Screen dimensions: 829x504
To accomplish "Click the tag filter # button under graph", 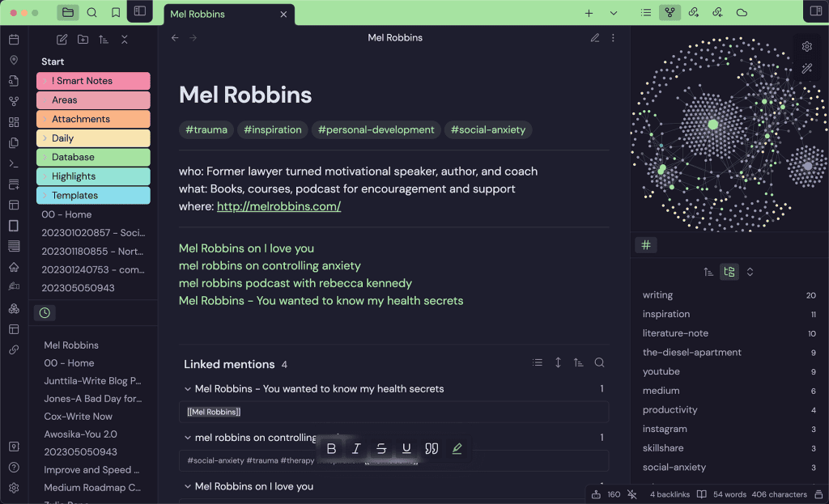I will click(646, 244).
